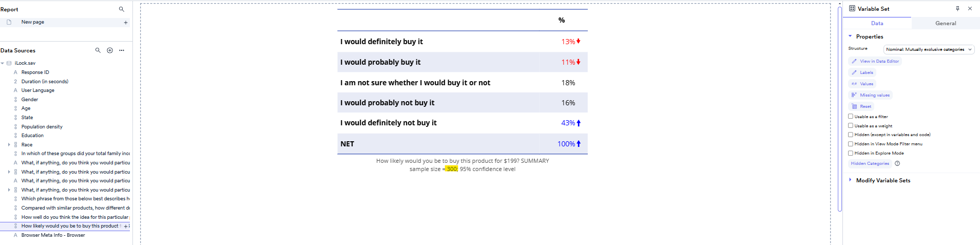980x245 pixels.
Task: Expand the Race variable in the tree
Action: point(9,145)
